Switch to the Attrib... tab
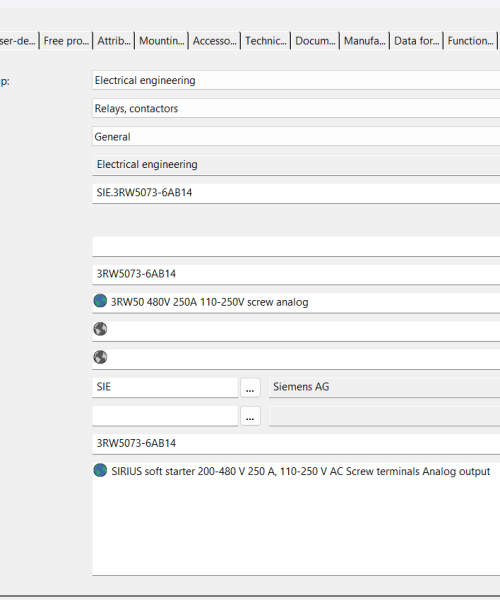Viewport: 500px width, 600px height. 114,41
